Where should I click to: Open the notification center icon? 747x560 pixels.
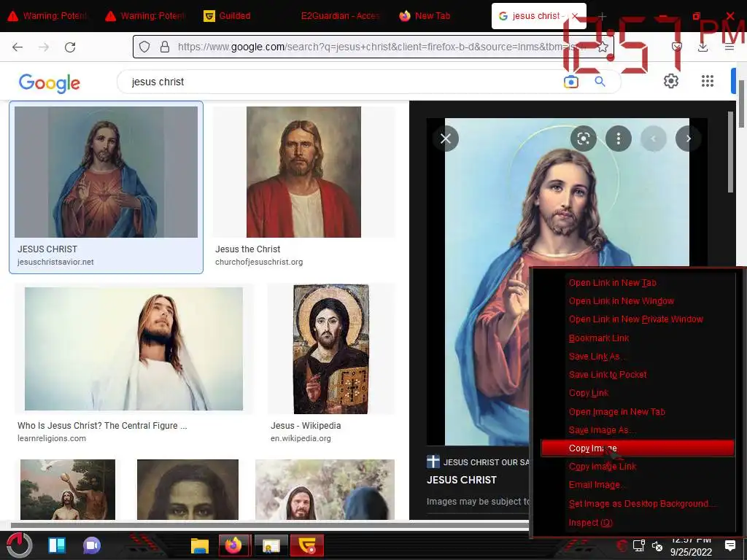(x=729, y=545)
